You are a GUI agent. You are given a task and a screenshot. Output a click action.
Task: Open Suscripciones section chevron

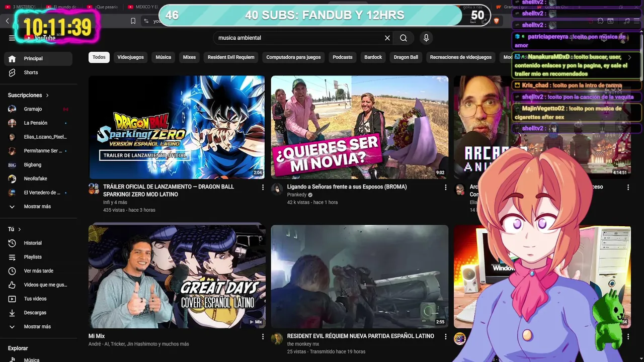(47, 95)
